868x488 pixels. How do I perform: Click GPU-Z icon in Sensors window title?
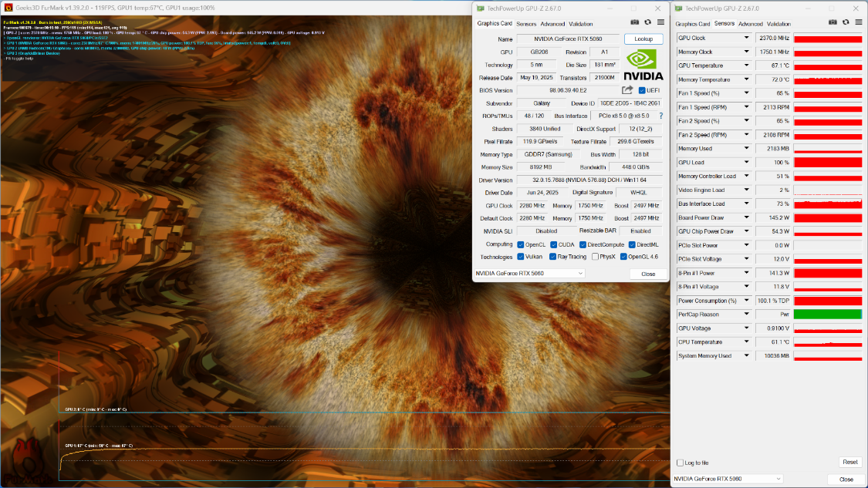coord(679,8)
